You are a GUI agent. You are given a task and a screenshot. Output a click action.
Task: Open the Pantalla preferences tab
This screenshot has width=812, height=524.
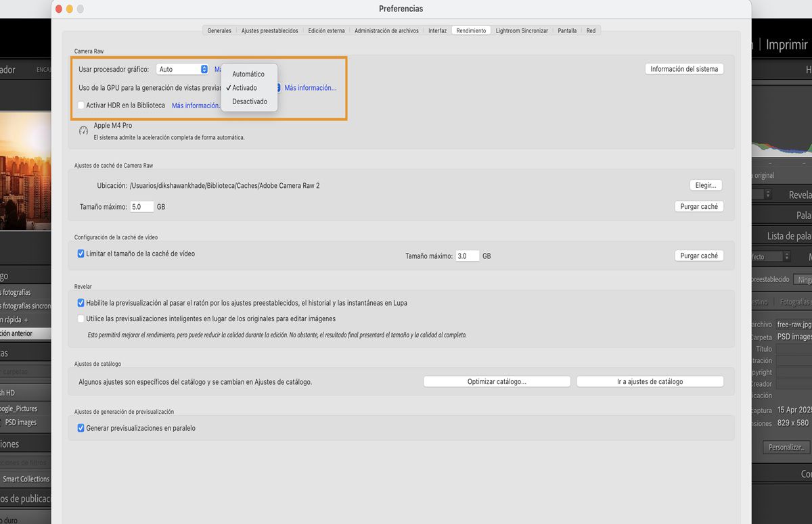click(566, 30)
